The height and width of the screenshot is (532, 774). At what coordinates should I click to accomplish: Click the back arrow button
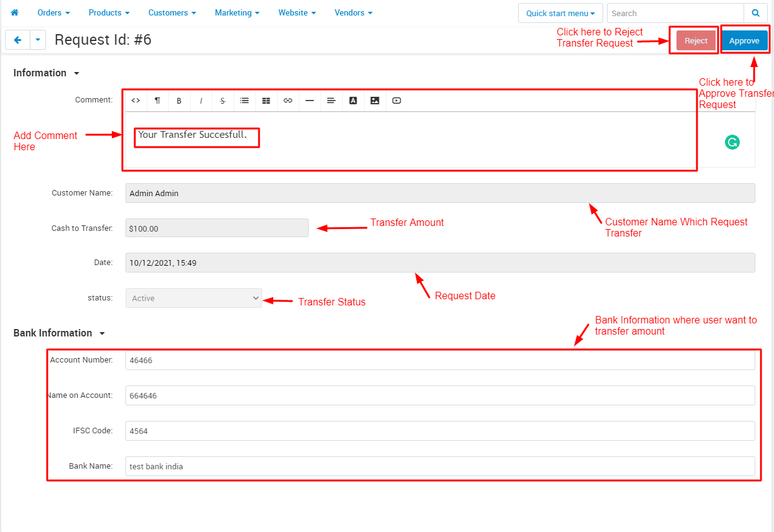click(17, 40)
